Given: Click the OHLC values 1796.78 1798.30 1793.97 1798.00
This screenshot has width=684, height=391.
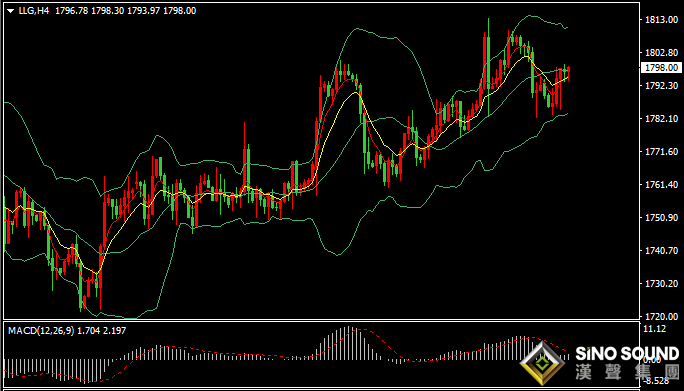Looking at the screenshot, I should [126, 11].
